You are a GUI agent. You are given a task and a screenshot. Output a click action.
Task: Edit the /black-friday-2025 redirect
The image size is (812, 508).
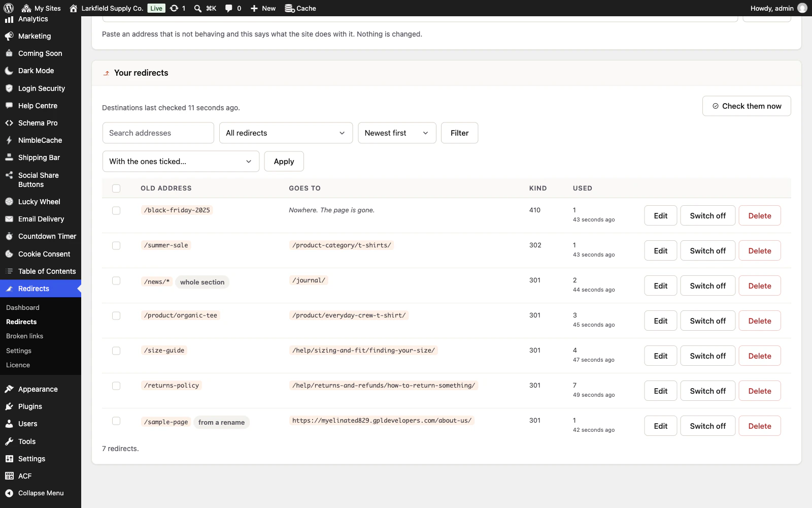point(660,216)
